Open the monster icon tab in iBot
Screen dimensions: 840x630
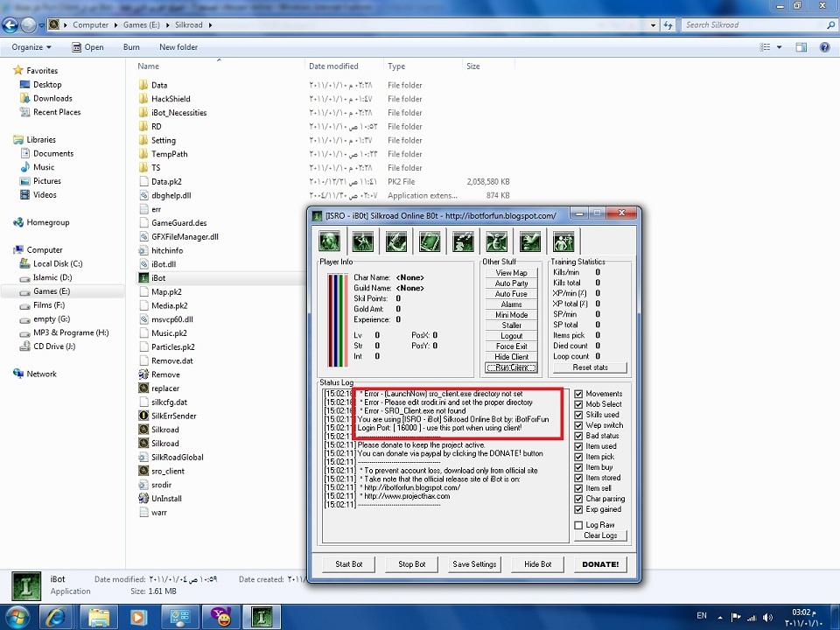click(497, 241)
